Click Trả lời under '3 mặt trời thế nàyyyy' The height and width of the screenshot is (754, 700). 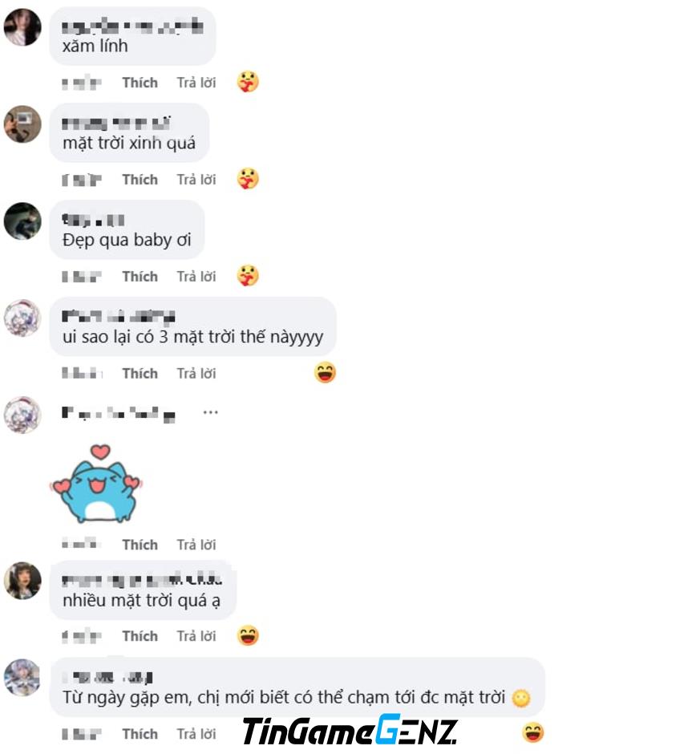[196, 373]
